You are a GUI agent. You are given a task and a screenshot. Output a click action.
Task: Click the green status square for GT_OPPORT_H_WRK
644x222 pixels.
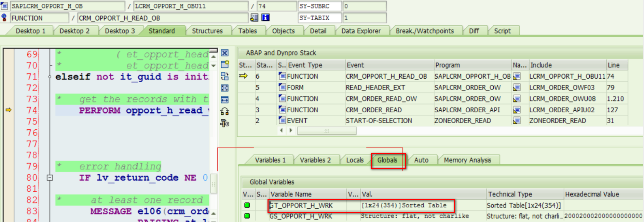[247, 205]
